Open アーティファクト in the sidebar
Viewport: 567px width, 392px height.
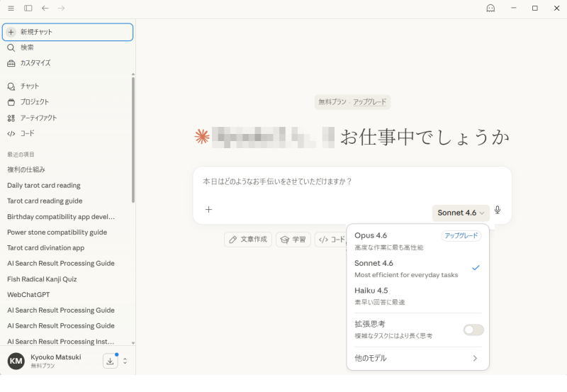coord(38,118)
